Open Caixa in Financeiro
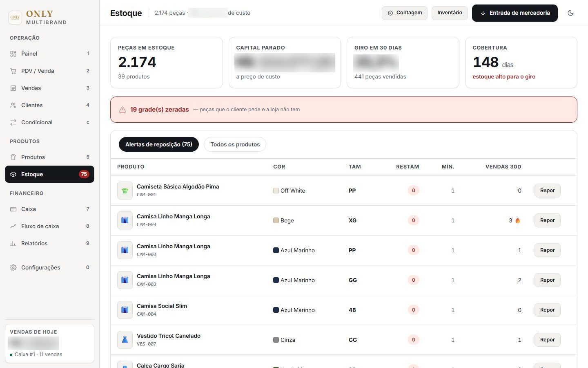 (49, 209)
